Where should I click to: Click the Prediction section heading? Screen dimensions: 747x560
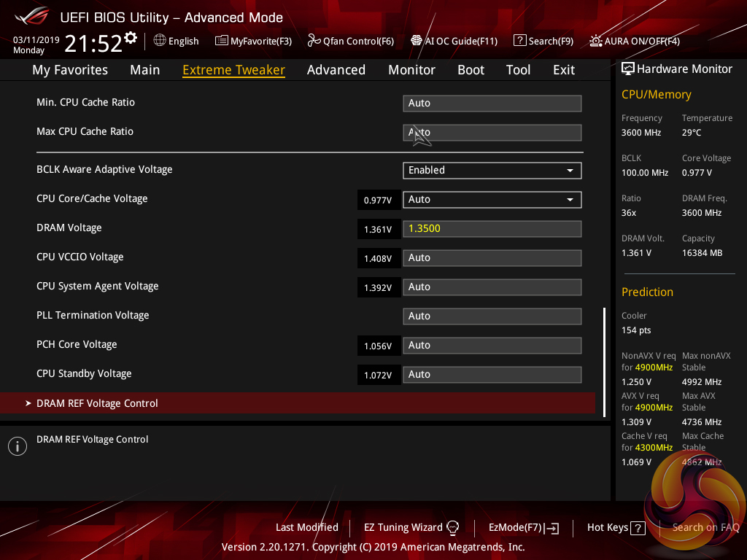point(647,292)
